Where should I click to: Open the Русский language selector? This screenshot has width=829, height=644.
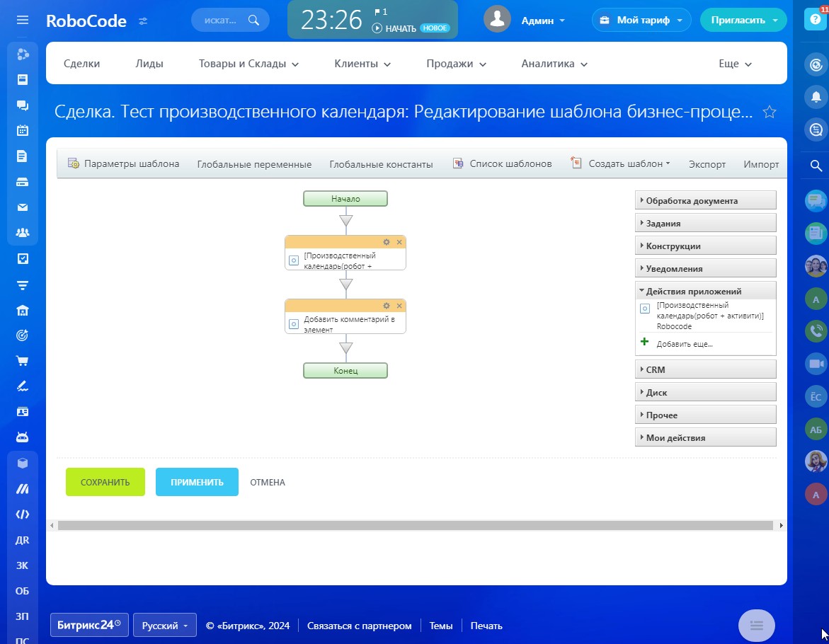[164, 626]
